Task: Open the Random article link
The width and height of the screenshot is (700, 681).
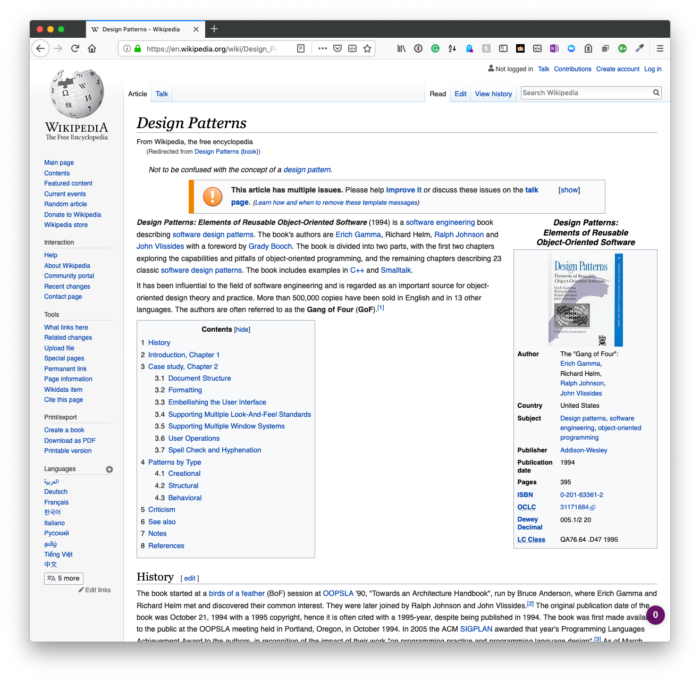Action: click(x=66, y=204)
